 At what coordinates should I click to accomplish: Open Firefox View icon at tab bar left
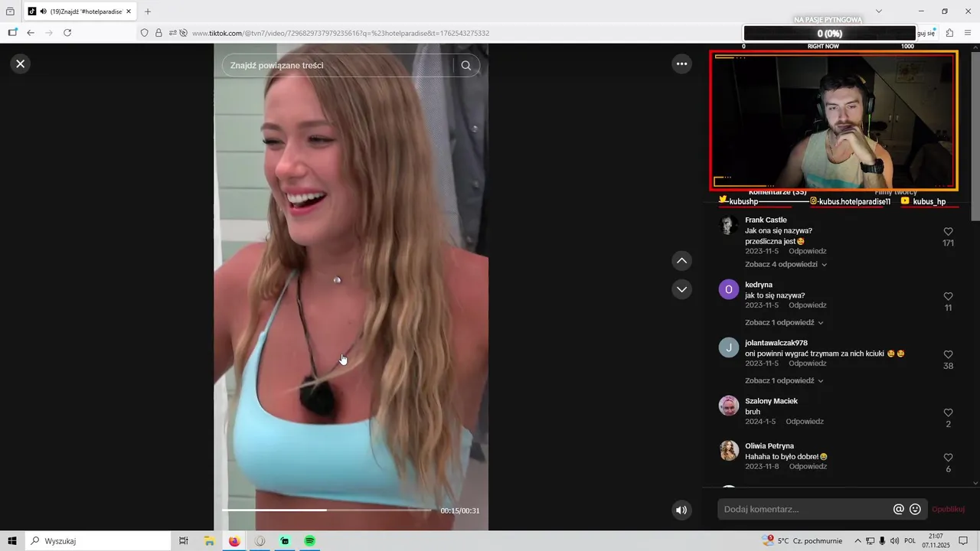click(x=10, y=11)
